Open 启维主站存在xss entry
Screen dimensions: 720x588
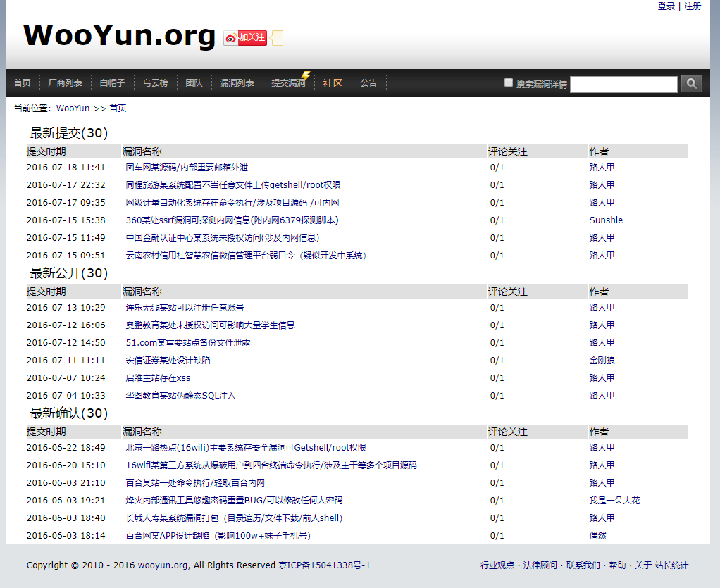[158, 377]
